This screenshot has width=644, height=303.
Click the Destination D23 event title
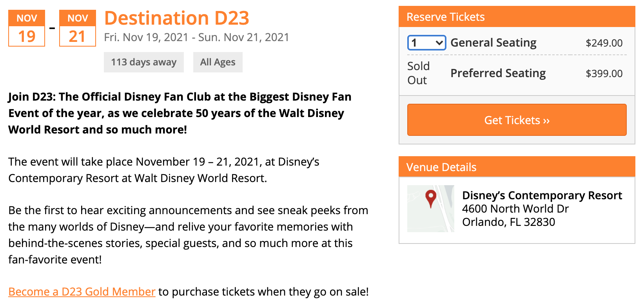pyautogui.click(x=177, y=18)
